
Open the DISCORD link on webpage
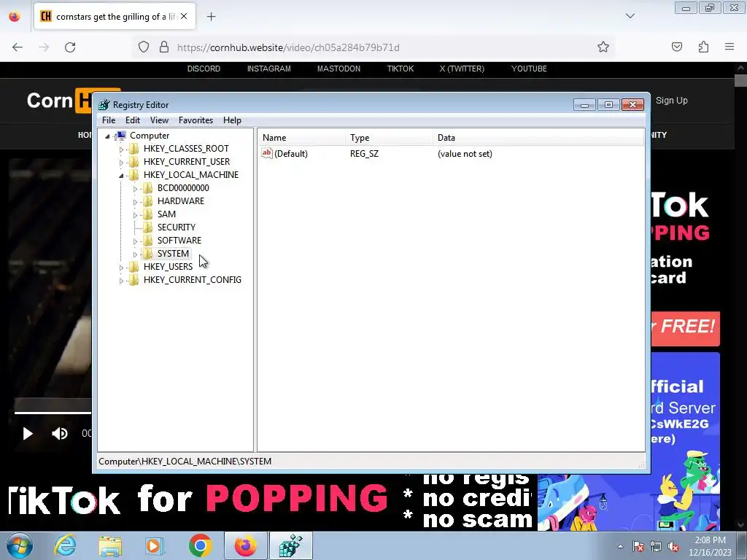pos(204,69)
